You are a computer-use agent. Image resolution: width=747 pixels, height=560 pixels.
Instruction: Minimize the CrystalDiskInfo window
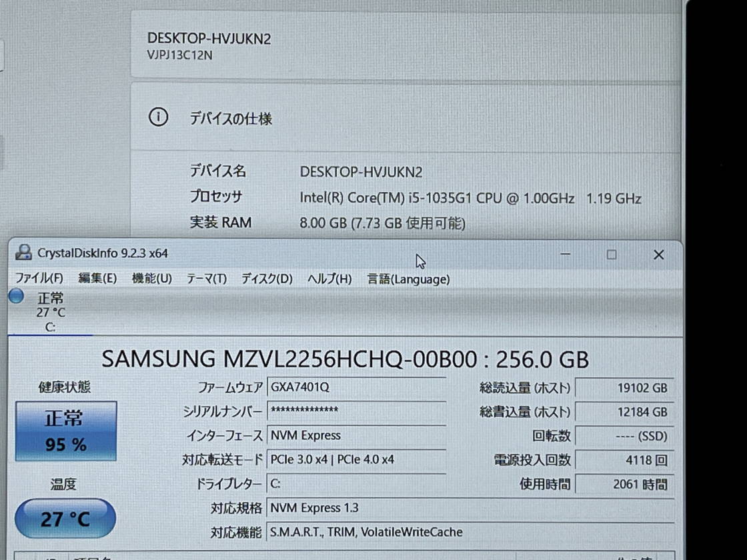[566, 254]
